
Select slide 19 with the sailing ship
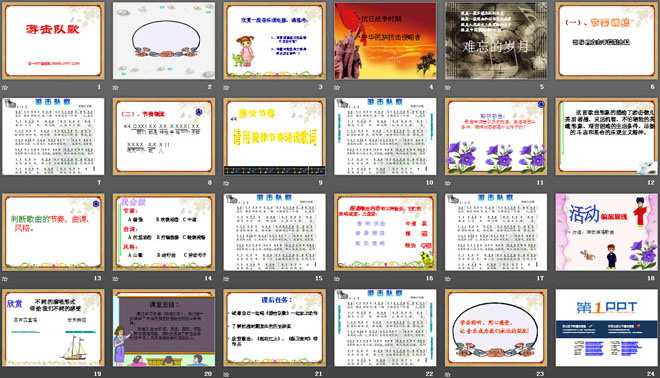(53, 327)
